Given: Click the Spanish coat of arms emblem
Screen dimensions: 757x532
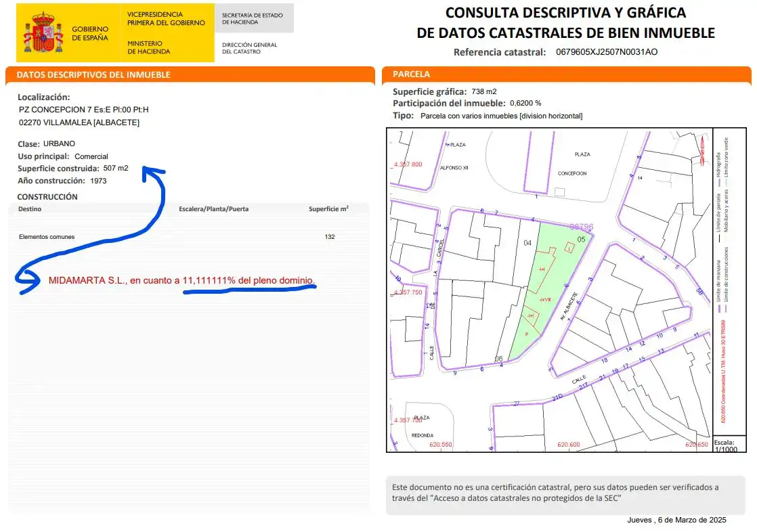Looking at the screenshot, I should click(43, 32).
